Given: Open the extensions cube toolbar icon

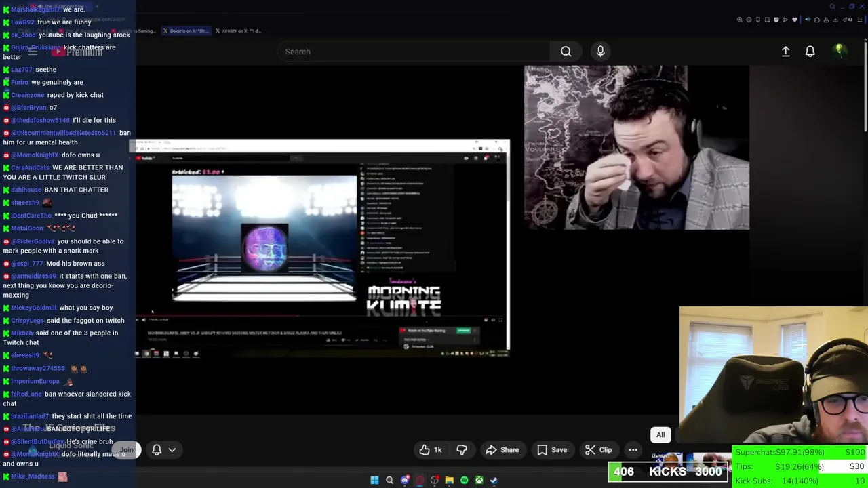Looking at the screenshot, I should click(x=817, y=20).
